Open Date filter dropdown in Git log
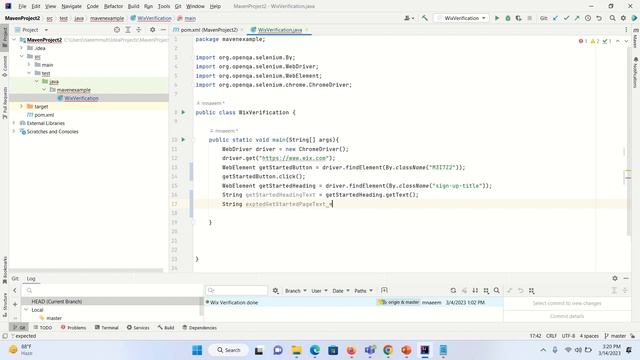Image resolution: width=640 pixels, height=360 pixels. click(x=341, y=291)
